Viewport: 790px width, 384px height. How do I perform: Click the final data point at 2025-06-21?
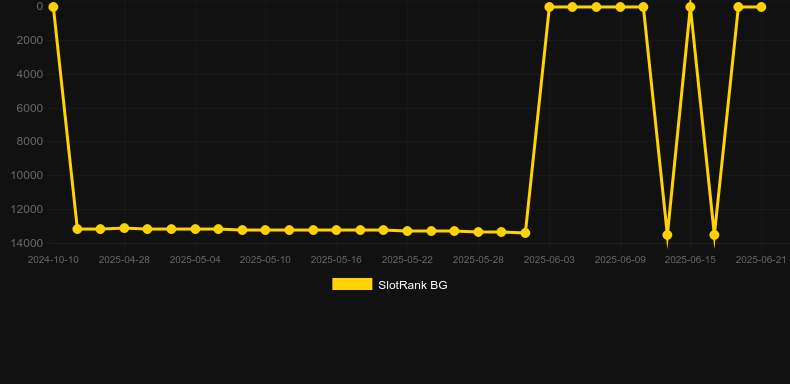click(761, 7)
